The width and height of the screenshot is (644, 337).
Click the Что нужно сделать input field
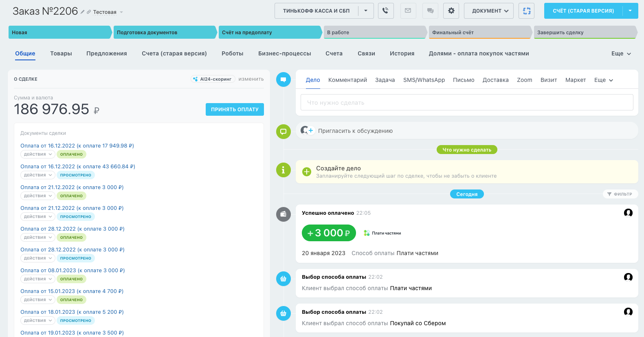click(466, 103)
